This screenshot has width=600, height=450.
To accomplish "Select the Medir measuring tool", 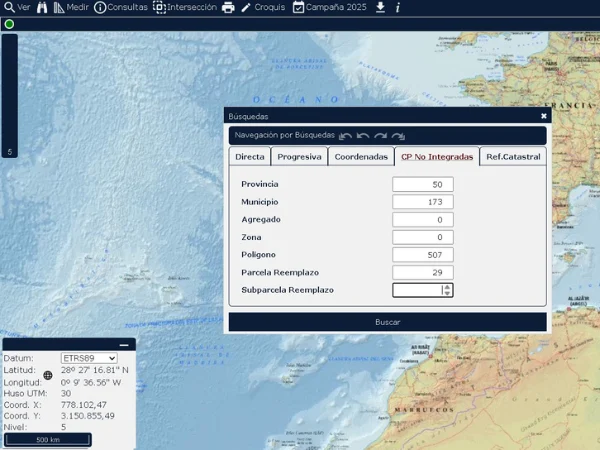I will coord(71,7).
